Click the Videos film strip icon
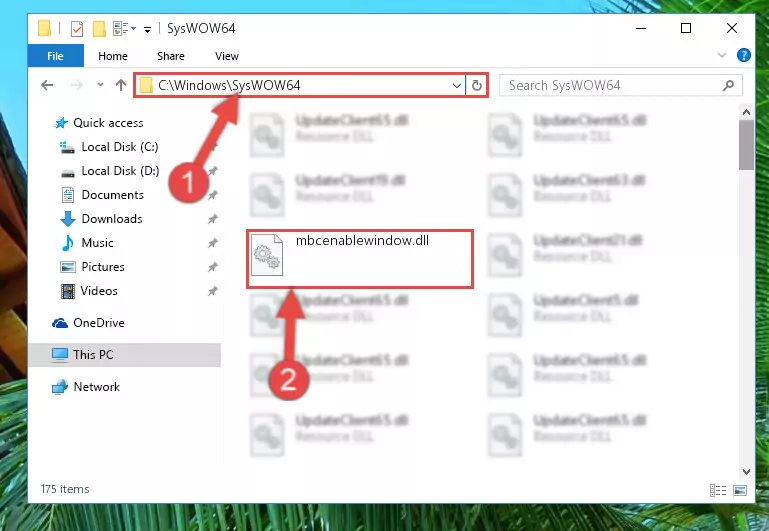The image size is (769, 531). tap(68, 291)
